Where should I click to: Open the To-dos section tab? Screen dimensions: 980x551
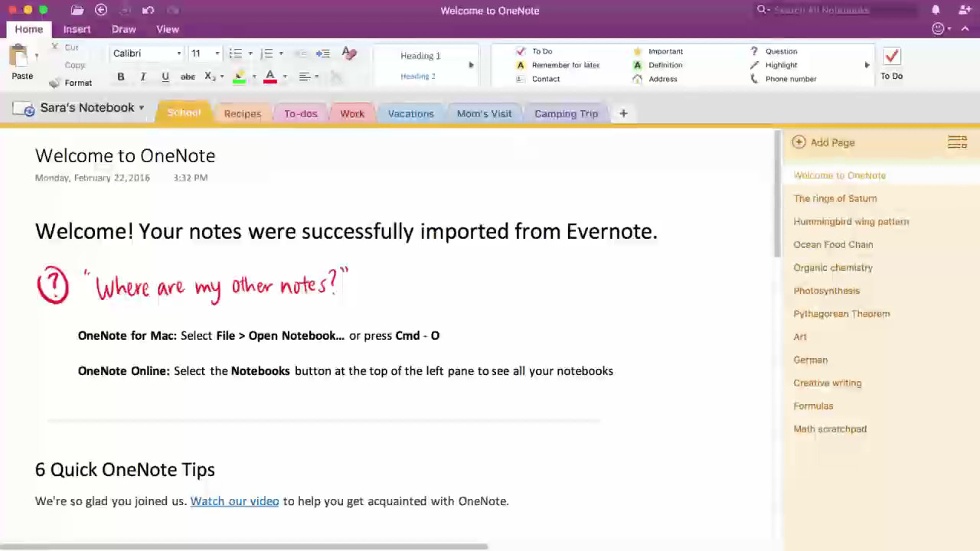(x=301, y=113)
